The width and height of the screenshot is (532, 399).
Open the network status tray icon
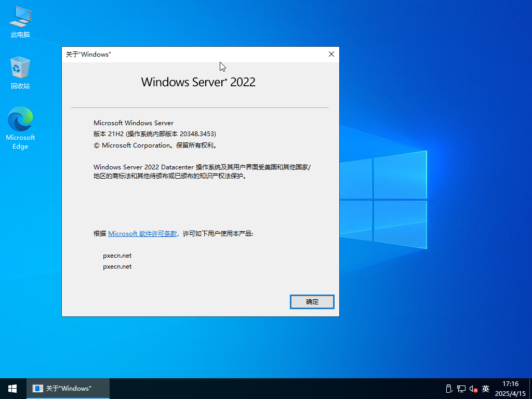point(461,389)
